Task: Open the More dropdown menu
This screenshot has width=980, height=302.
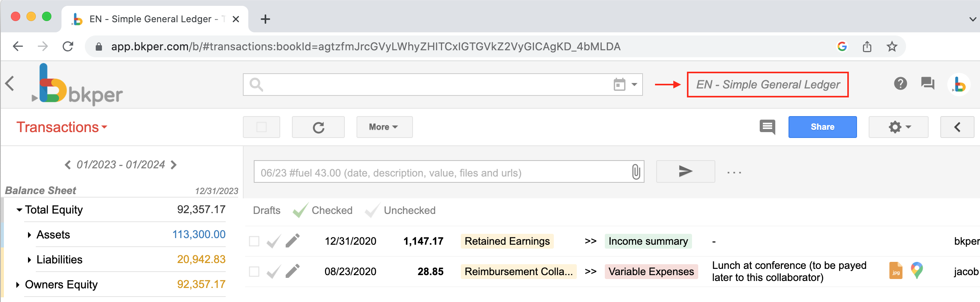Action: (384, 127)
